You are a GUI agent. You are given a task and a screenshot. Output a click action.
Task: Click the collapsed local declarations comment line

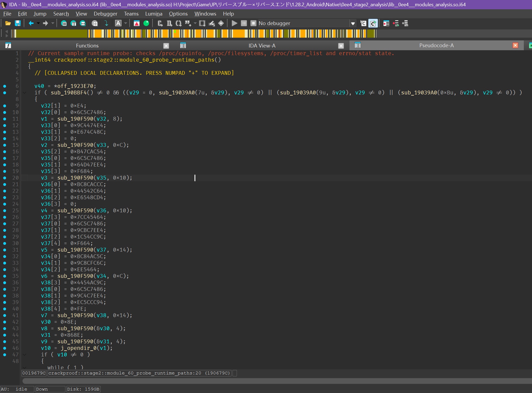(x=134, y=73)
